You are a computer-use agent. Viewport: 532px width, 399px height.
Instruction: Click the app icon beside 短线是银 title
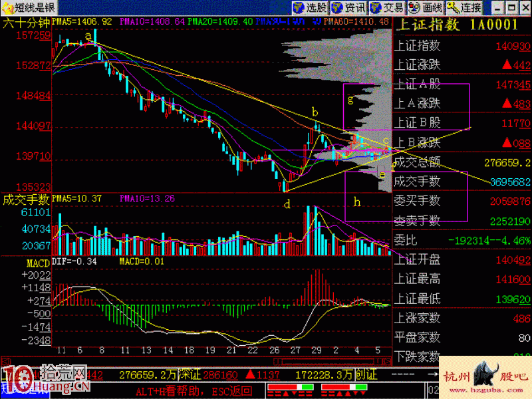point(7,8)
